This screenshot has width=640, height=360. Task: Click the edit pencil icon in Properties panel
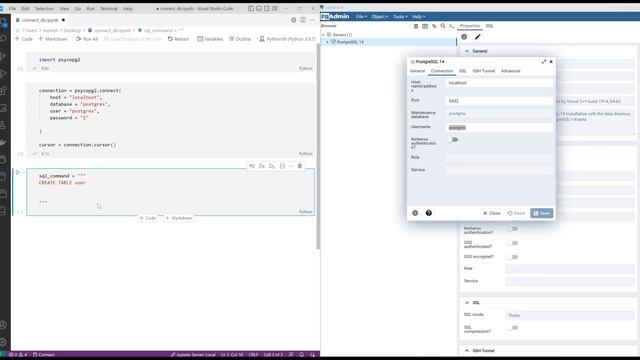click(x=478, y=37)
